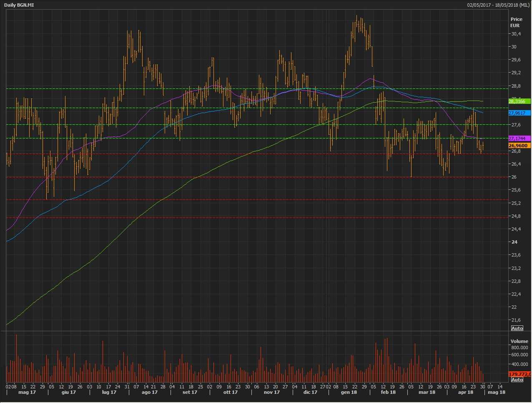Click the Auto button under volume axis
Screen dimensions: 532x403
[517, 380]
